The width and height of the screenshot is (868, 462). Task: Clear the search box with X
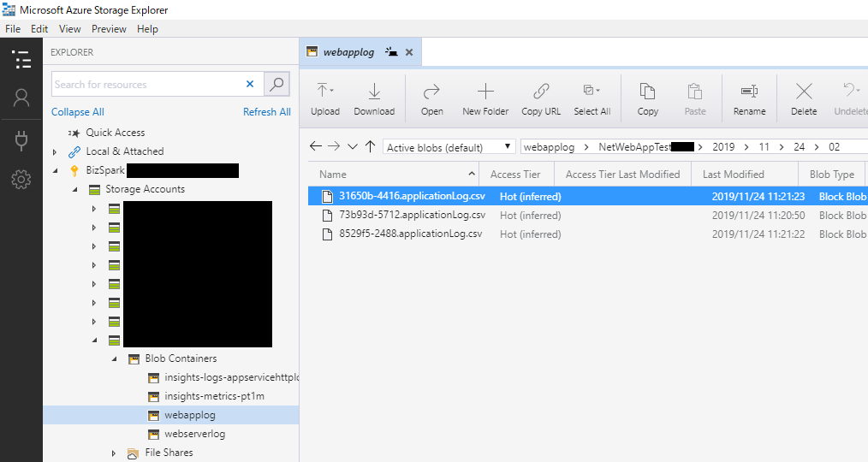[250, 84]
